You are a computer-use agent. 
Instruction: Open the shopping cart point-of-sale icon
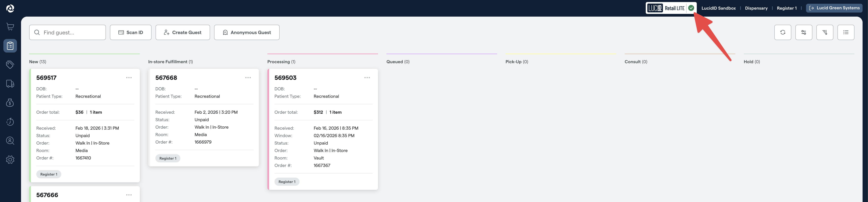10,26
